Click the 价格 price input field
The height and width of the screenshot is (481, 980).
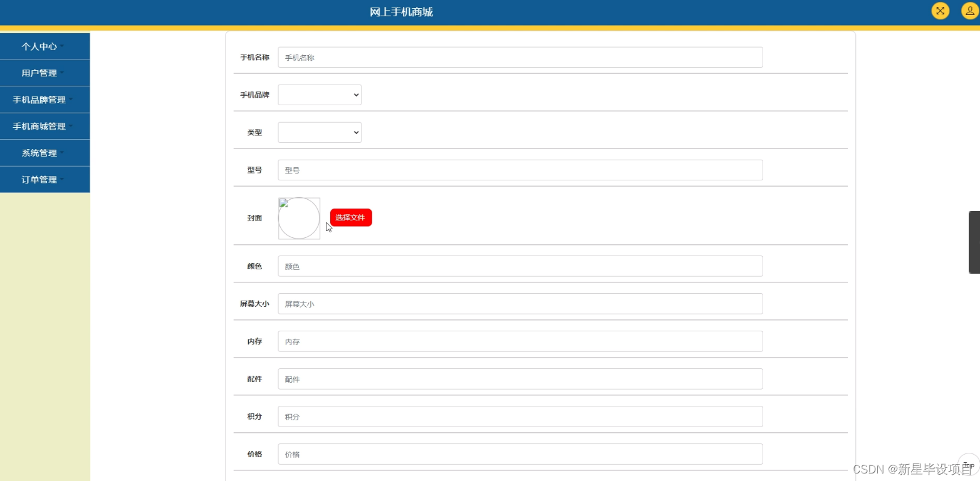click(x=520, y=453)
